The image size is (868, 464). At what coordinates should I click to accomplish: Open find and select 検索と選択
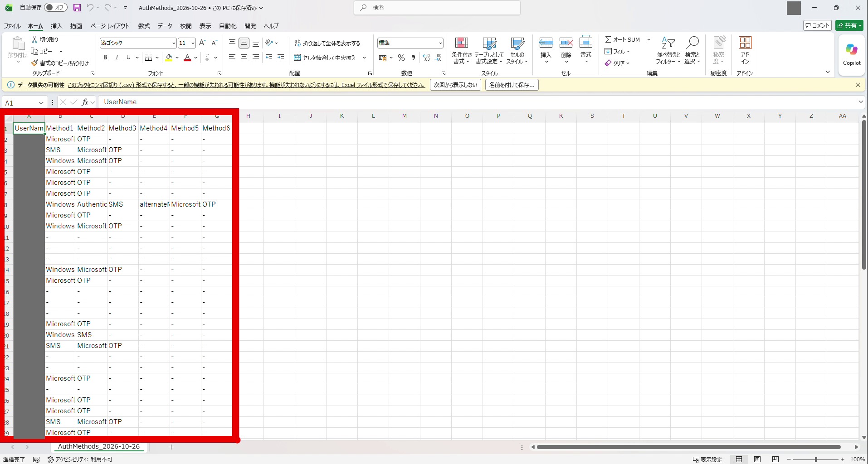point(692,50)
